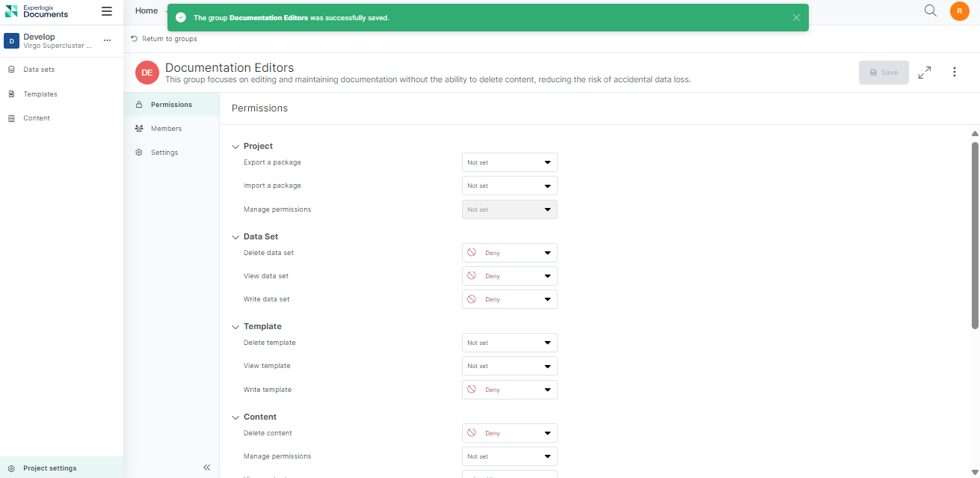Image resolution: width=980 pixels, height=478 pixels.
Task: Switch to the group Settings tab
Action: click(171, 153)
